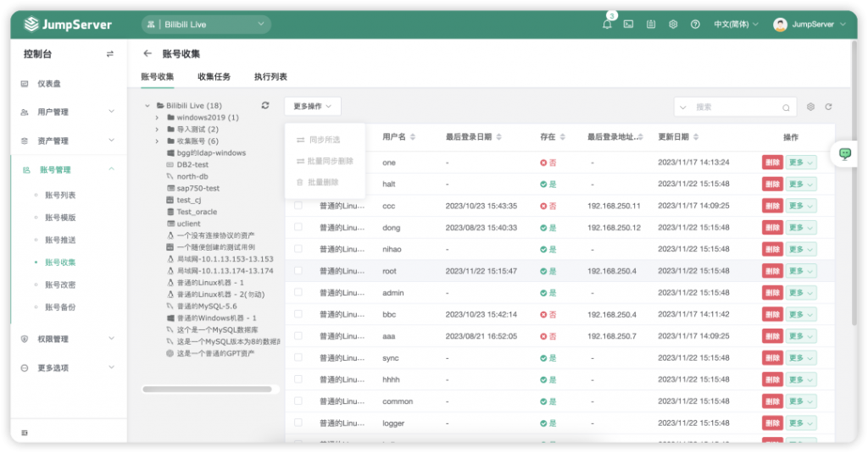Screen dimensions: 868x453
Task: Open the help question-mark icon
Action: point(695,25)
